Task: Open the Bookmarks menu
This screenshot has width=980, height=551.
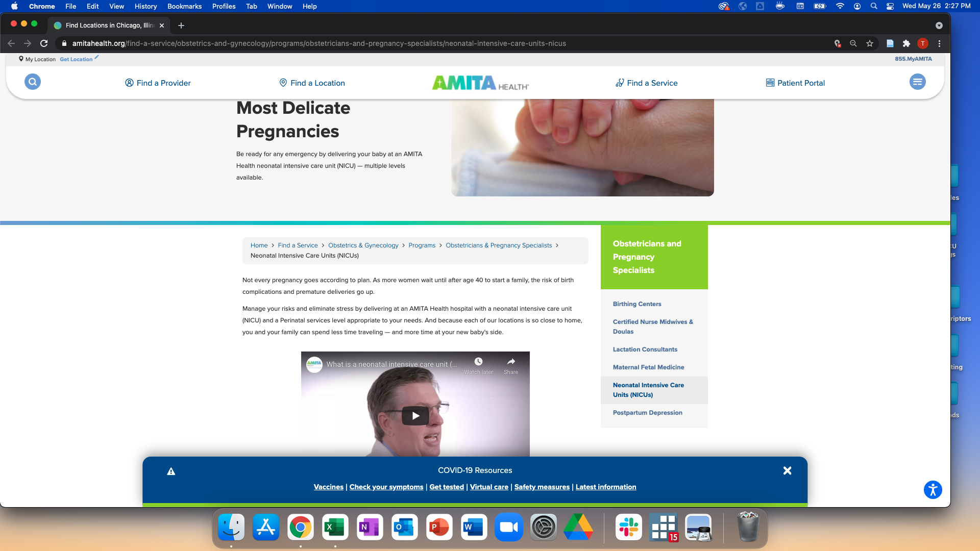Action: (184, 6)
